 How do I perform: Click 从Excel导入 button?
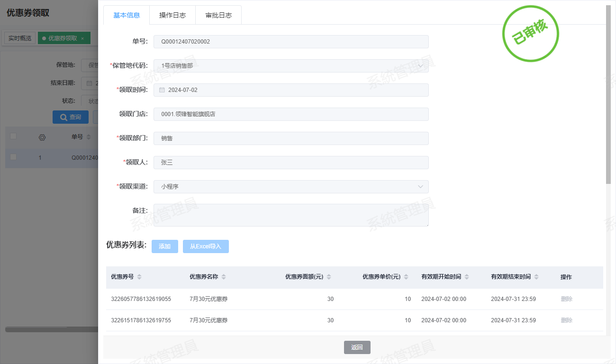click(206, 246)
